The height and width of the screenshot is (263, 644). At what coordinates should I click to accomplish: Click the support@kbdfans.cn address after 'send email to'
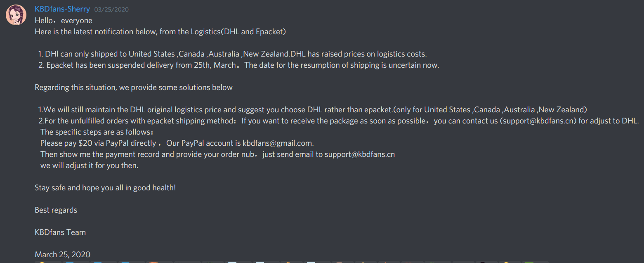(359, 154)
